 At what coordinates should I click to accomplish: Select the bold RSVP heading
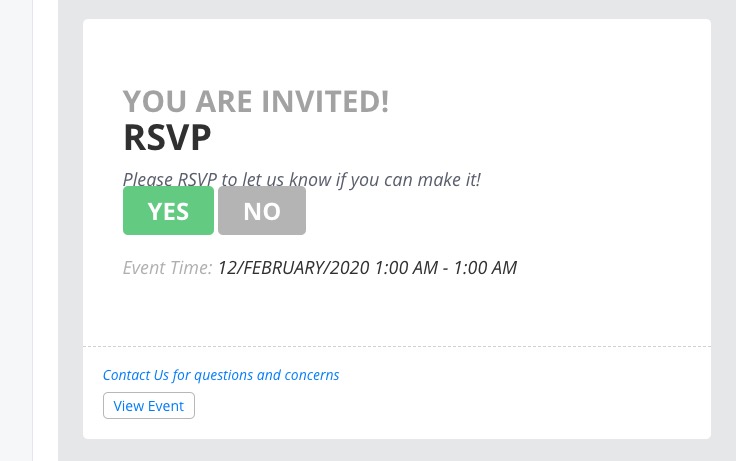(167, 137)
